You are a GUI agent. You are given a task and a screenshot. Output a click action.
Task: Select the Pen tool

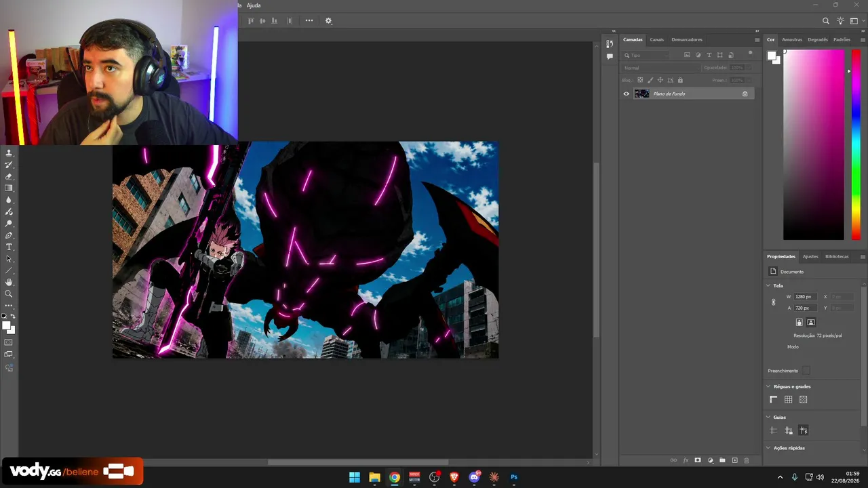(9, 235)
